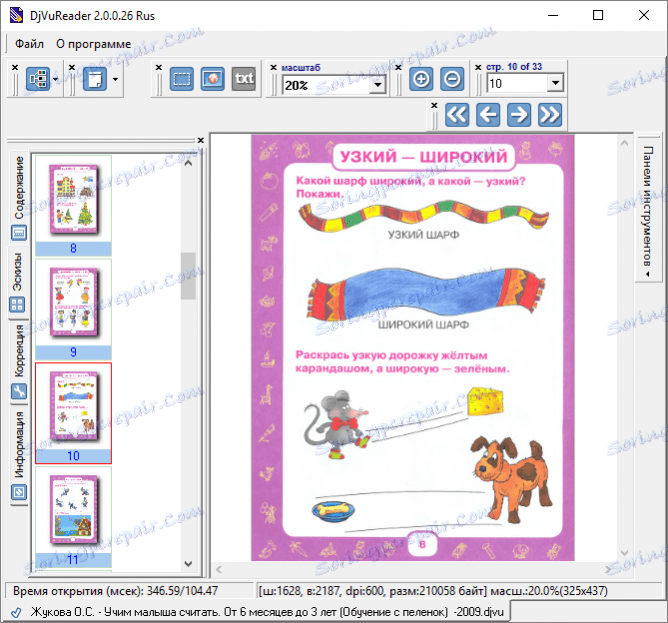The height and width of the screenshot is (623, 668).
Task: Click the thumbnail panel scrollbar thumb
Action: coord(188,276)
